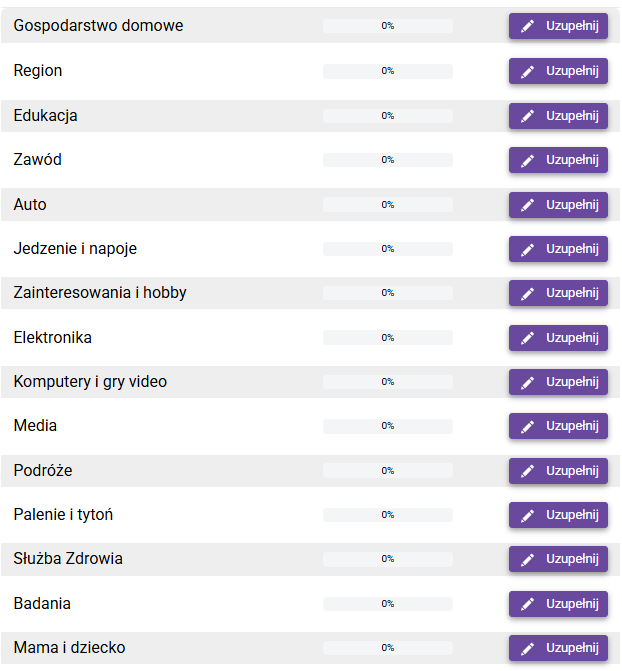This screenshot has width=622, height=671.
Task: Click the pencil icon in Media row
Action: [x=528, y=426]
